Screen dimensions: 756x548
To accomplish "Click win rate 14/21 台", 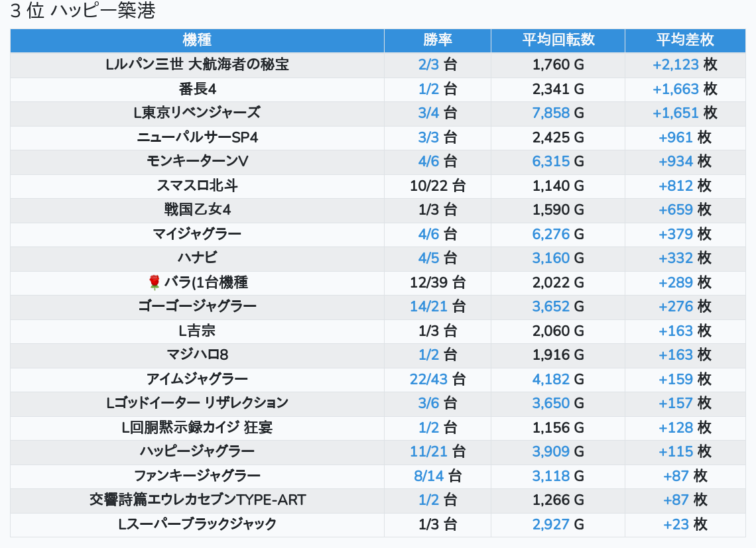I will pos(438,307).
